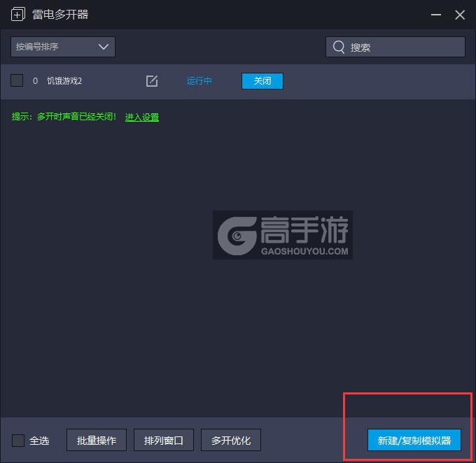Tick the checkbox for emulator 饥饿游戏2
Viewport: 476px width, 463px height.
tap(17, 80)
